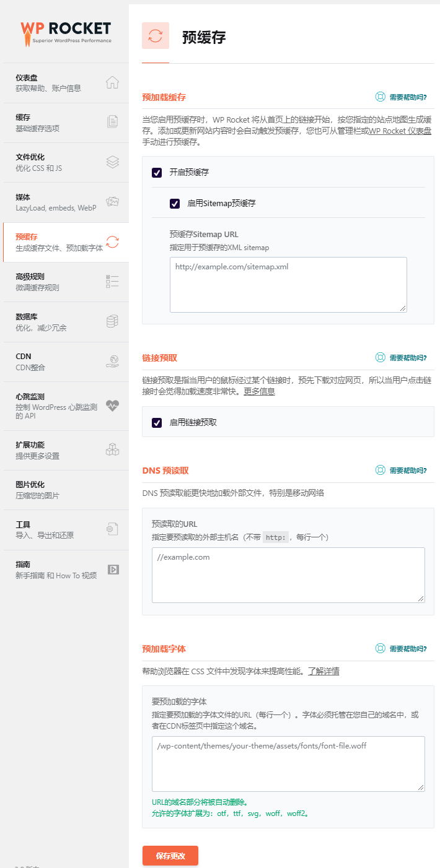This screenshot has height=868, width=440.
Task: Click the preload refresh icon in sidebar
Action: tap(112, 242)
